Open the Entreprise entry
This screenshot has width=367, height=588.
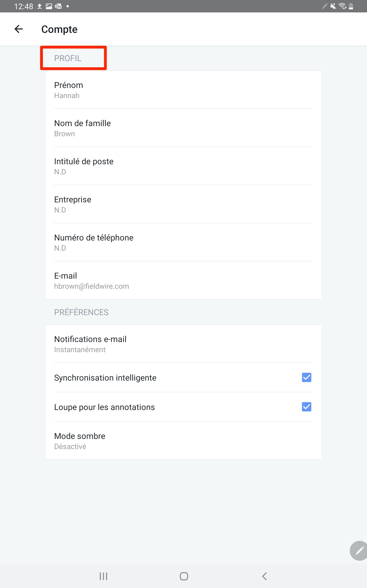[x=183, y=204]
